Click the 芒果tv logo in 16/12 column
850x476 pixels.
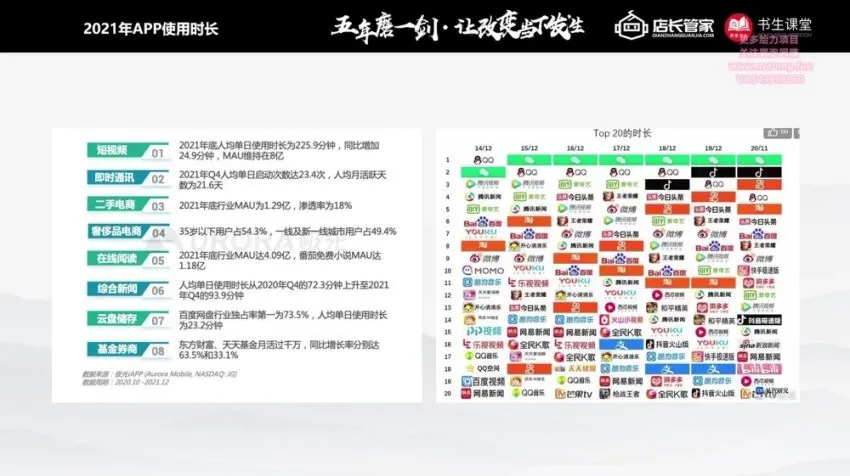574,394
